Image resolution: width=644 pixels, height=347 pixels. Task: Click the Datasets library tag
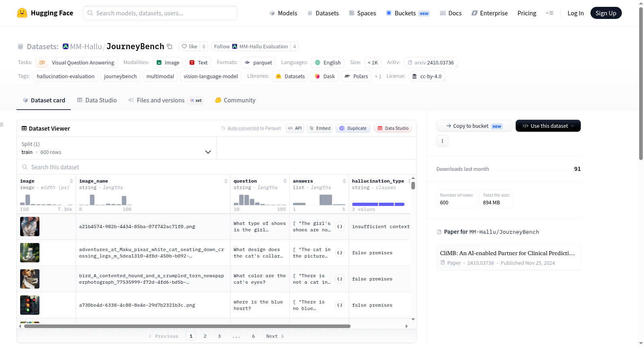pyautogui.click(x=290, y=76)
